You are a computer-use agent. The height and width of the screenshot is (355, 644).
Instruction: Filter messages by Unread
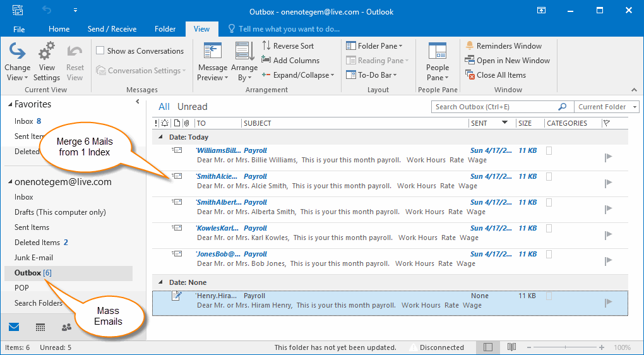click(x=192, y=107)
